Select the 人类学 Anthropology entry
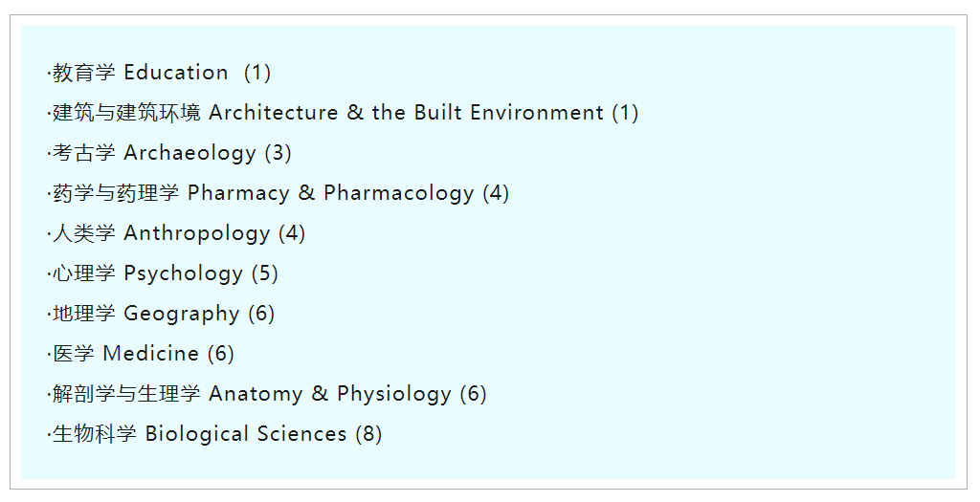980x502 pixels. point(161,233)
